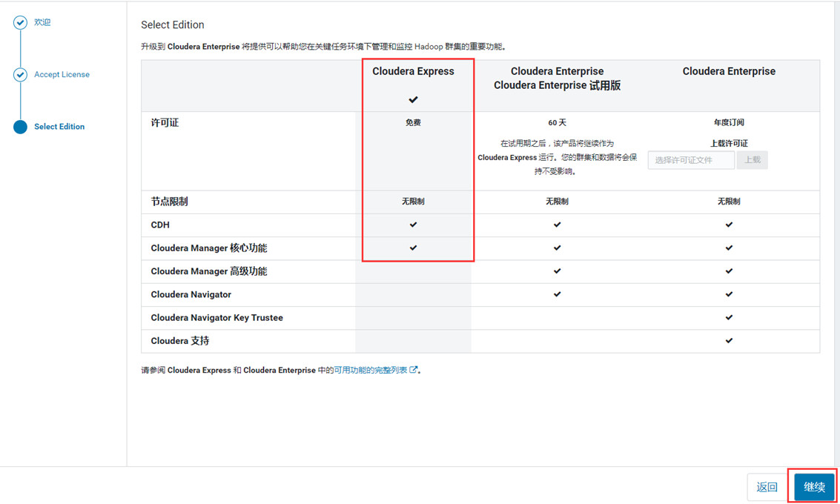Click 核心功能 checkmark in Cloudera Express column

(x=413, y=248)
